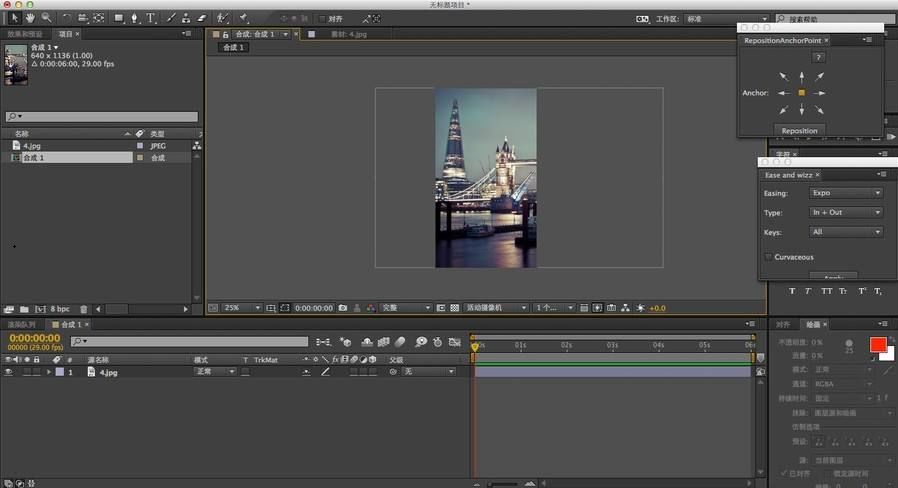
Task: Select the Roto Brush tool
Action: click(222, 18)
